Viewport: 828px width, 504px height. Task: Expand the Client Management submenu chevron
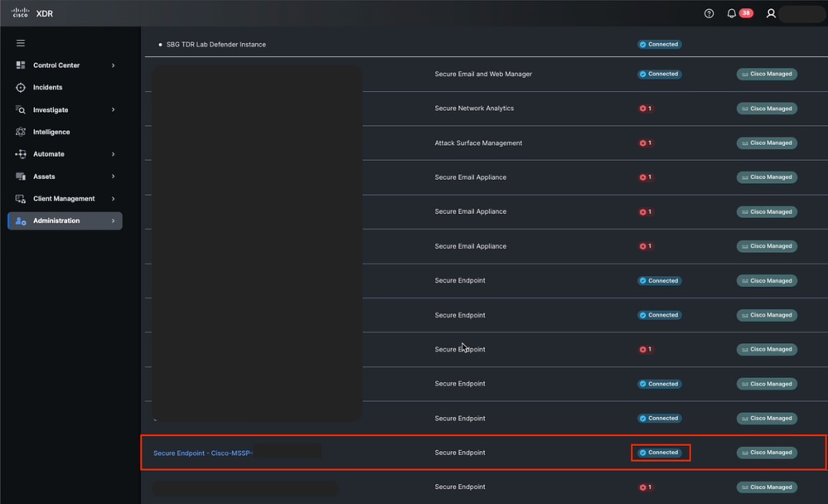point(113,199)
